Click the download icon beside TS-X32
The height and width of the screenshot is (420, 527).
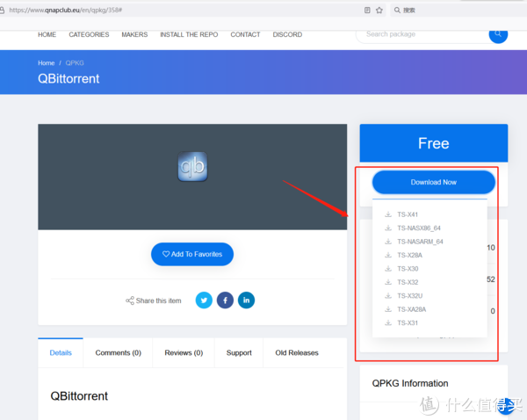388,282
